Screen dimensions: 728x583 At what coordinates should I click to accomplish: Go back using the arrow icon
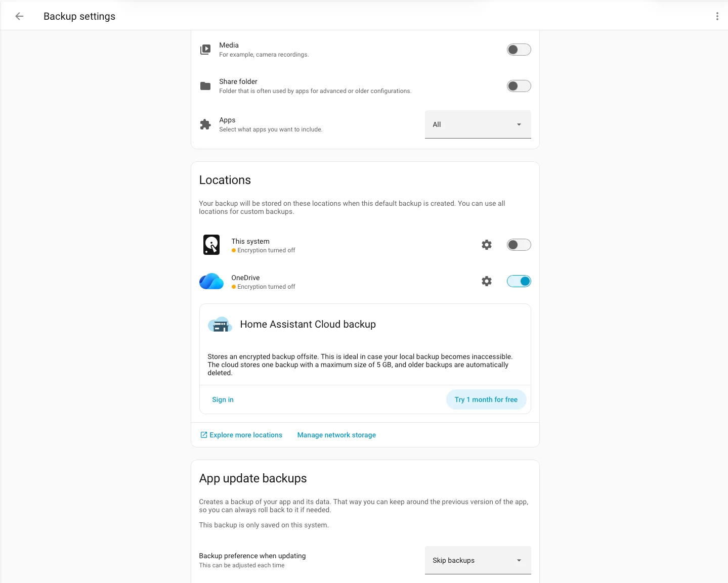pyautogui.click(x=19, y=16)
